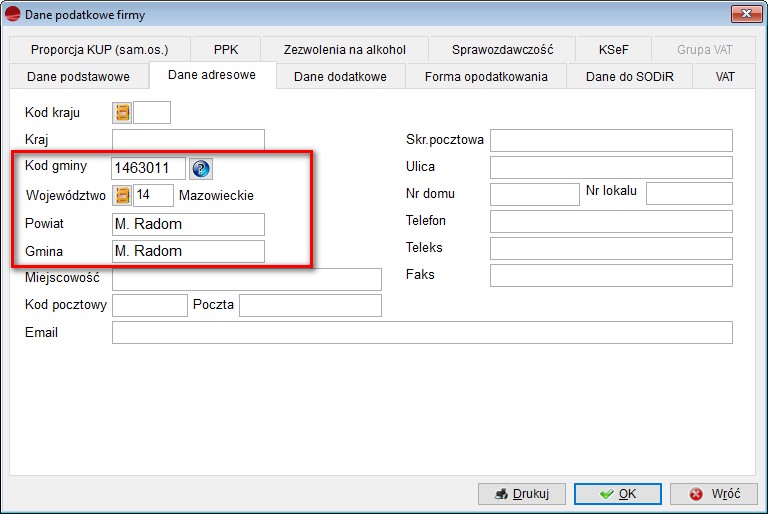Focus the Kod pocztowy field

pyautogui.click(x=149, y=305)
